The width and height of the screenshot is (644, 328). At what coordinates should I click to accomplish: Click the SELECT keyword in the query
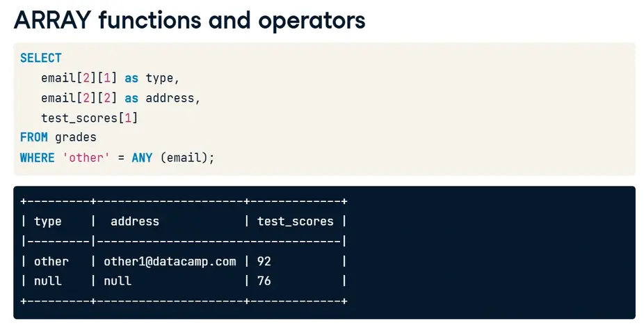[41, 58]
